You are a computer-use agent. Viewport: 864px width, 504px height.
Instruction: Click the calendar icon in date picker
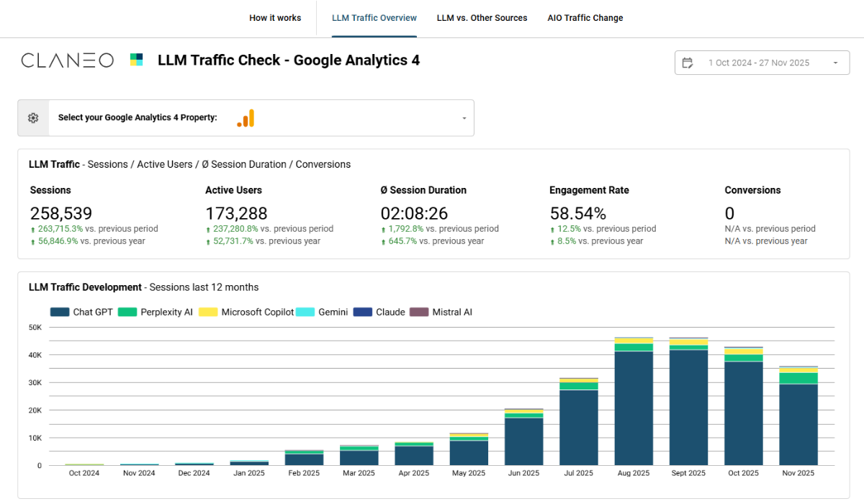pyautogui.click(x=688, y=63)
